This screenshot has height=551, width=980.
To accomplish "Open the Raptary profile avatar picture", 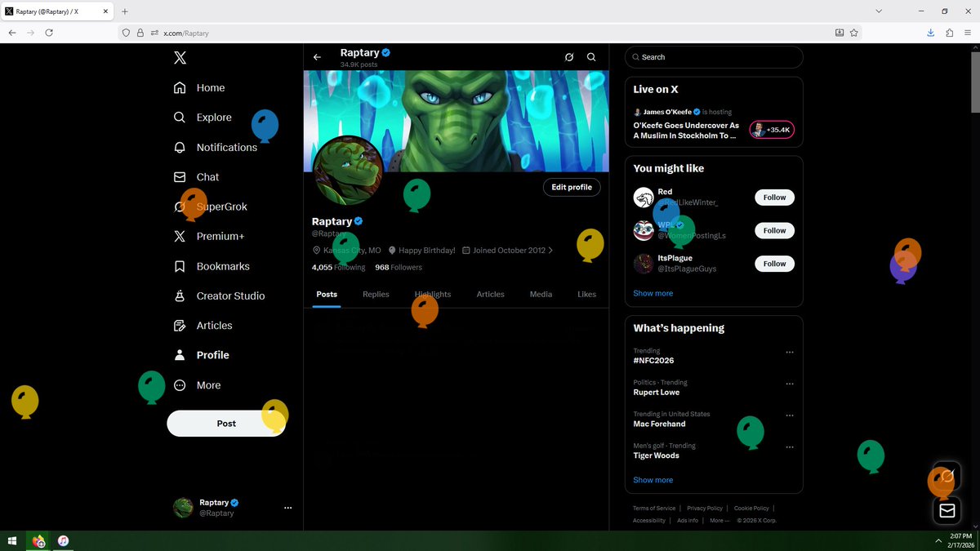I will click(x=348, y=171).
